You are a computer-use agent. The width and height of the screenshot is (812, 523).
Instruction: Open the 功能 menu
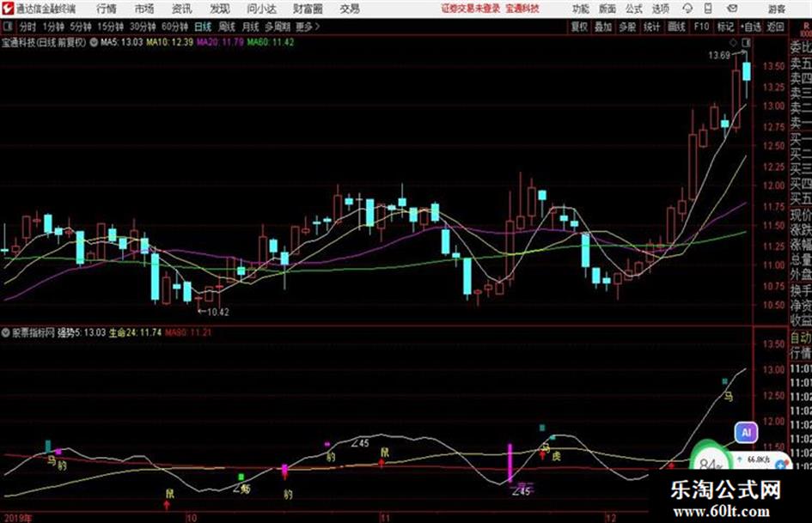click(581, 9)
